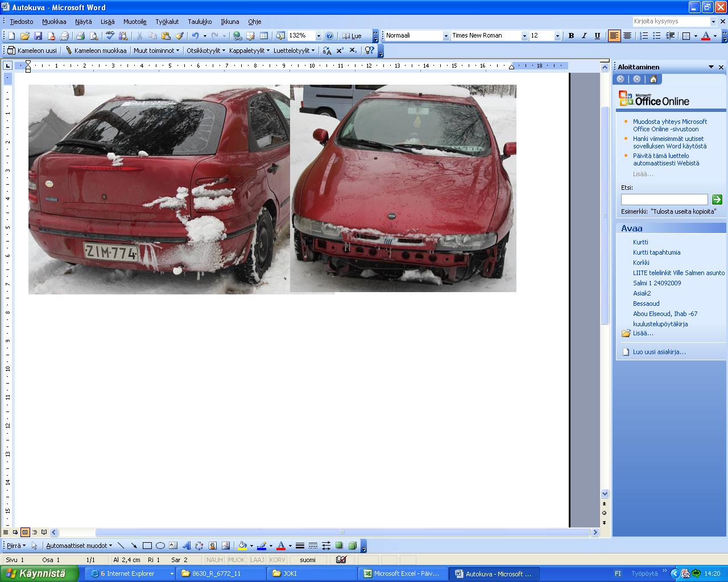Click the spelling and grammar check icon
The height and width of the screenshot is (582, 728).
(x=110, y=36)
